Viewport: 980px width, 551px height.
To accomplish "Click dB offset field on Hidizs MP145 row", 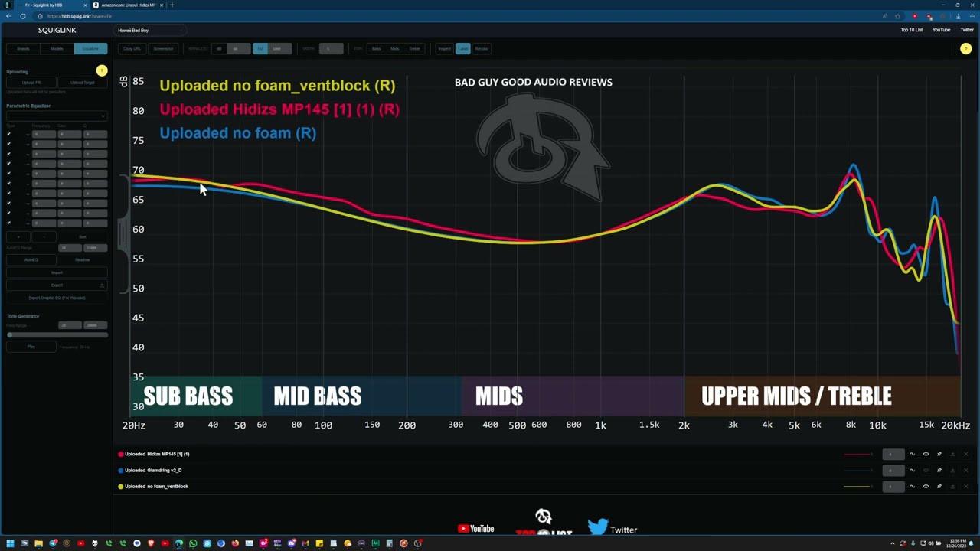I will [893, 454].
